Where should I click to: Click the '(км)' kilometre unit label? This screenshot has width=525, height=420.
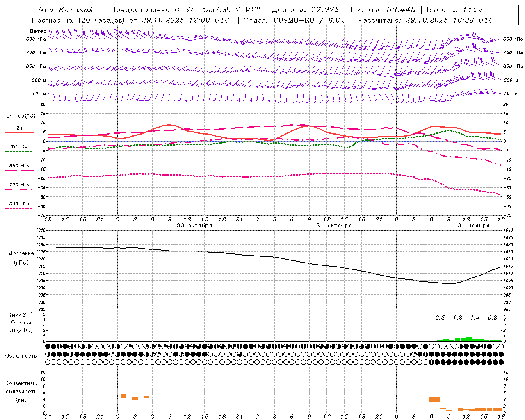[x=21, y=399]
